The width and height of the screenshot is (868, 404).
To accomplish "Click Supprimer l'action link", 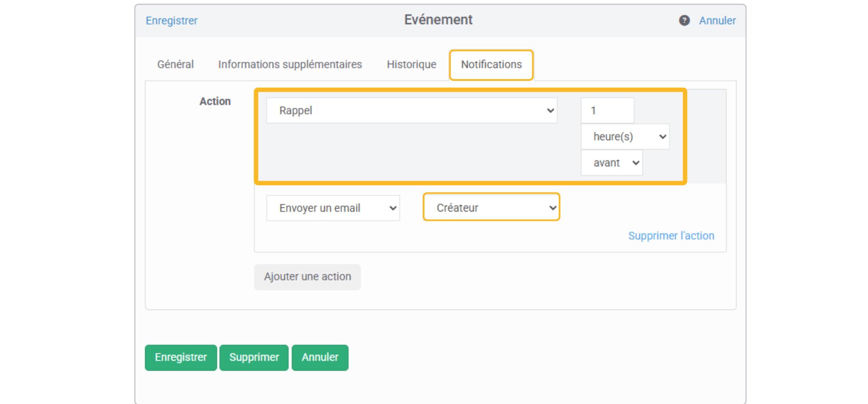I will (671, 236).
